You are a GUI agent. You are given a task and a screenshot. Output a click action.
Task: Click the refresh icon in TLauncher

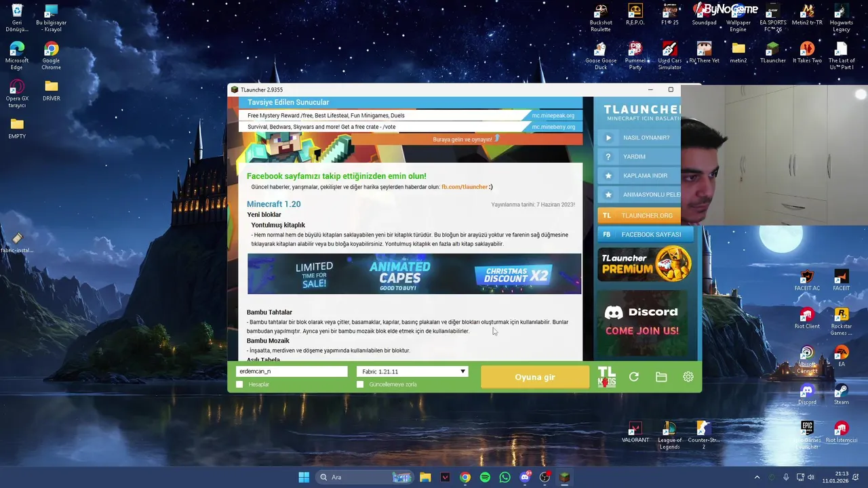point(634,377)
